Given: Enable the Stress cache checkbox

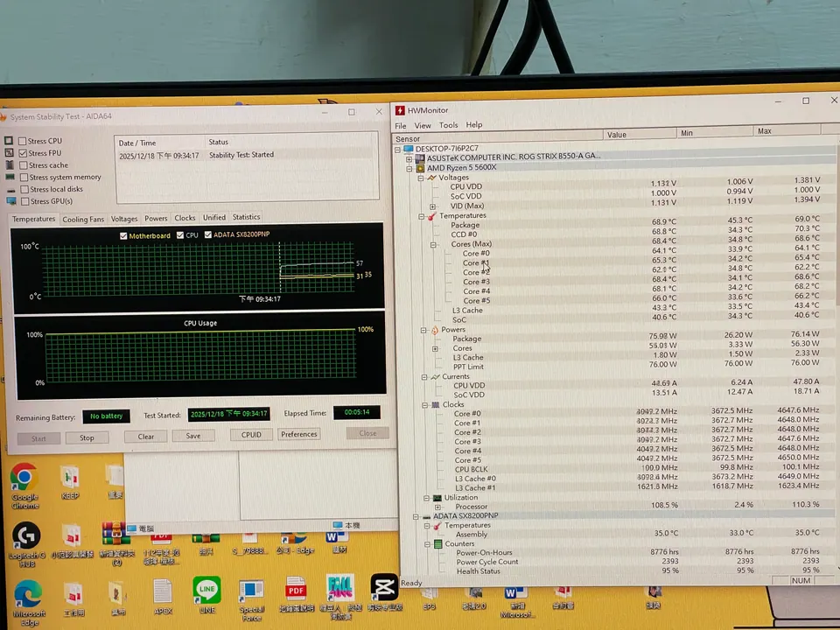Looking at the screenshot, I should [x=24, y=165].
